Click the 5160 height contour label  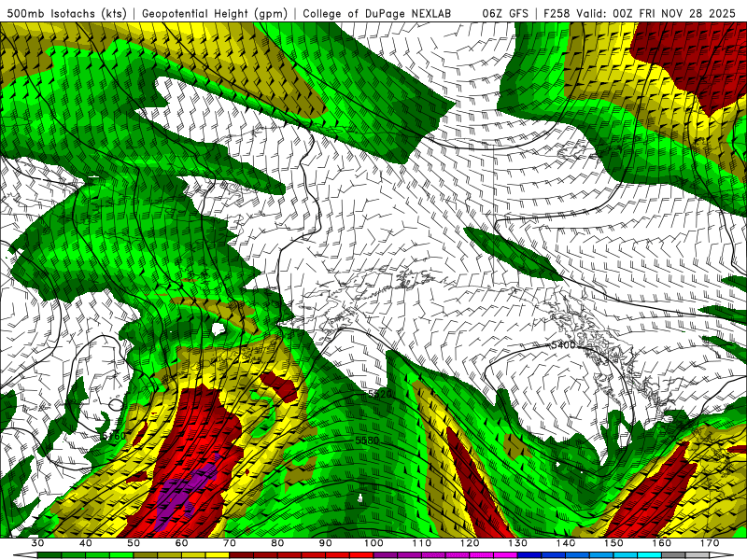coord(114,436)
